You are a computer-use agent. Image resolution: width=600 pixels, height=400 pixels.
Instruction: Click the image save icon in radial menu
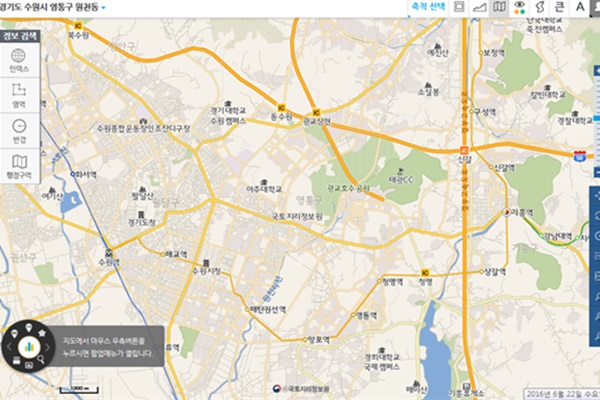pos(29,365)
